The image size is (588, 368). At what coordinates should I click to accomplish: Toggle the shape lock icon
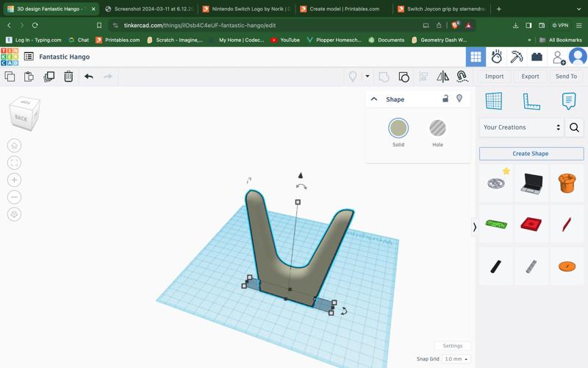pyautogui.click(x=445, y=99)
